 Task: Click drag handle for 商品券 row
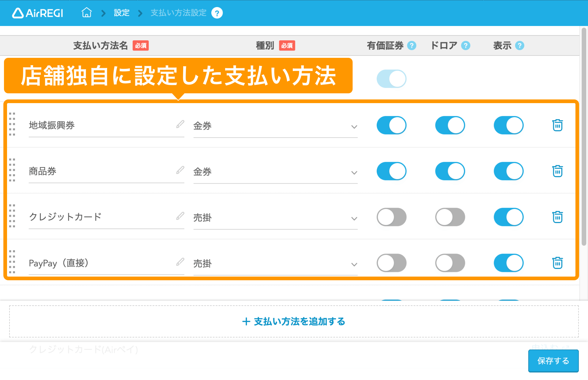tap(12, 170)
